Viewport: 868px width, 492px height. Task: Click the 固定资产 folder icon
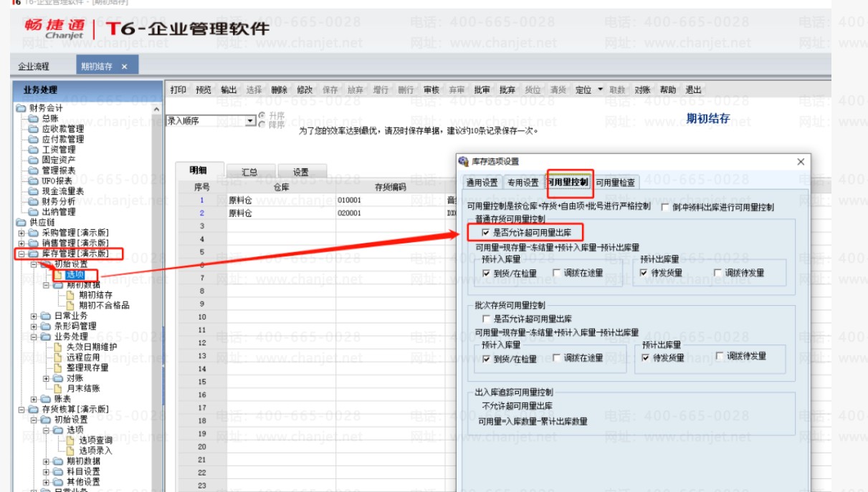tap(34, 160)
